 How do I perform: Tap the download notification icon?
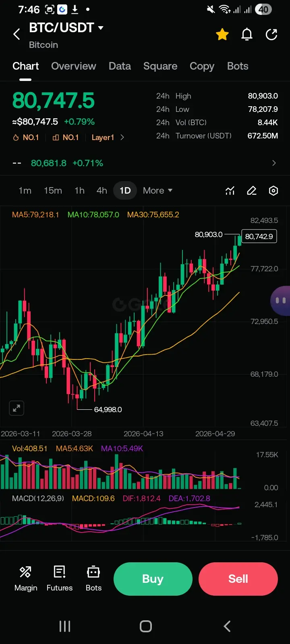click(x=75, y=9)
